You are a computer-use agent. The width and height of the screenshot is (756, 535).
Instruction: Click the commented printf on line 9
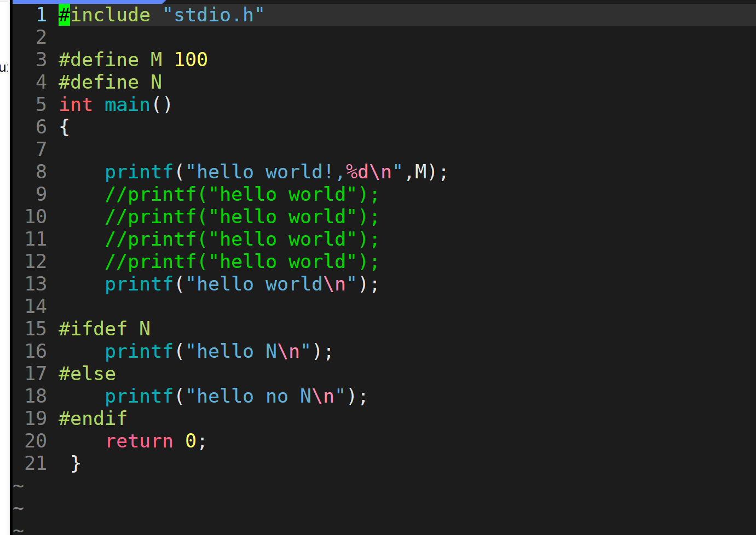pos(242,195)
